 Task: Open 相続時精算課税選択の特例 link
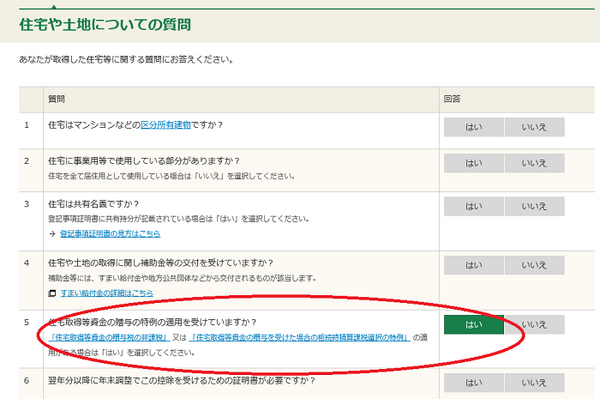pyautogui.click(x=300, y=337)
